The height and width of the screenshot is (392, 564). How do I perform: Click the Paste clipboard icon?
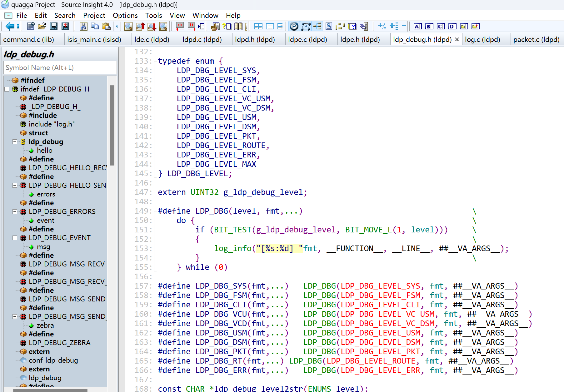click(x=106, y=26)
